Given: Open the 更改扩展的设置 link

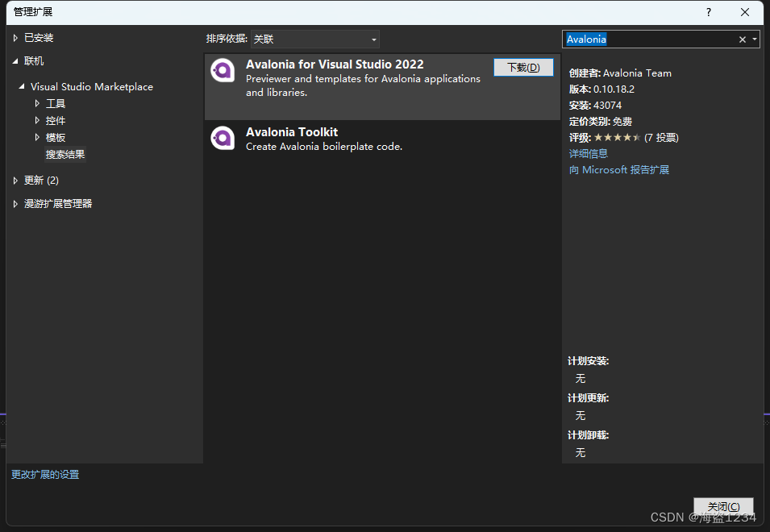Looking at the screenshot, I should 45,475.
